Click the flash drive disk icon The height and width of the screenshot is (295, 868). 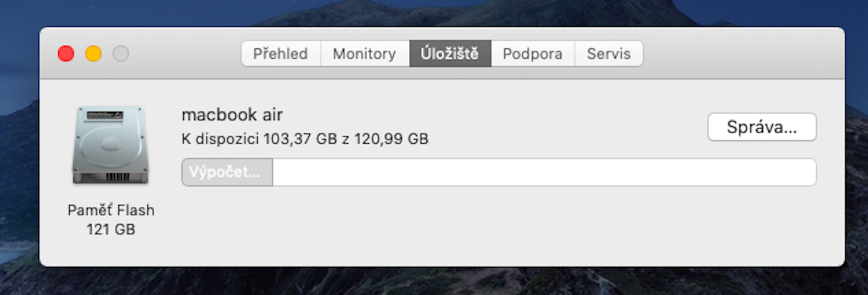(111, 145)
